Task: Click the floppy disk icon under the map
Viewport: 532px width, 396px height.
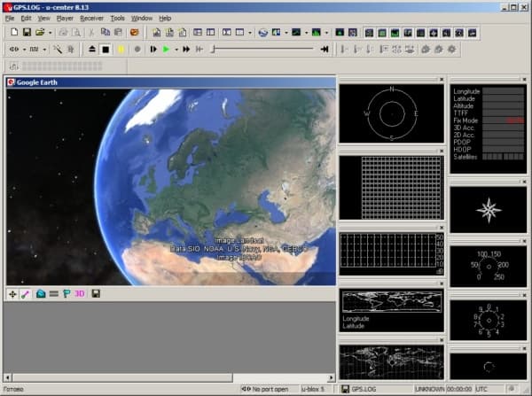Action: (95, 293)
